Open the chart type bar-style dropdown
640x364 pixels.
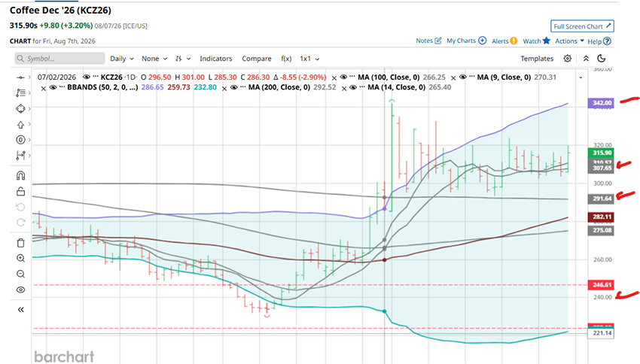pyautogui.click(x=183, y=59)
